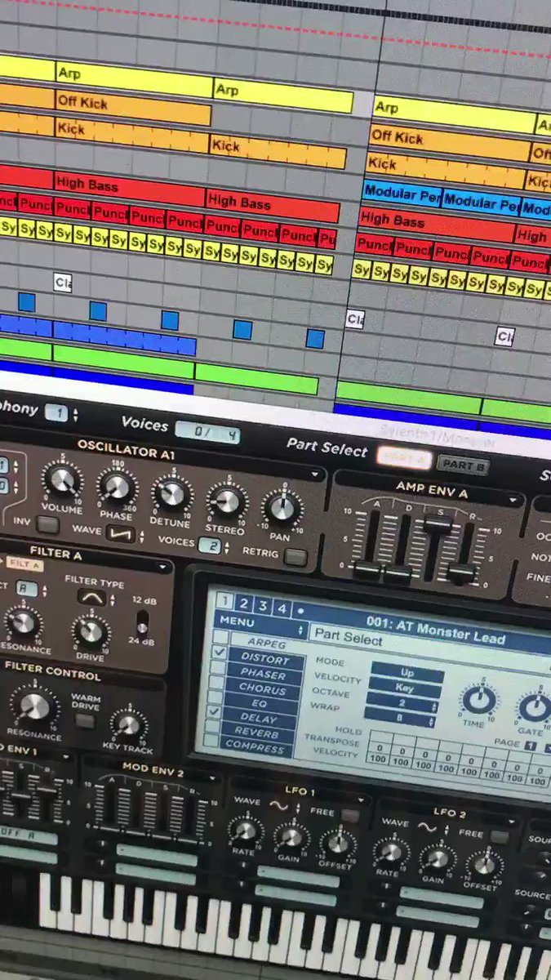Click the Filter A Resonance knob
The image size is (551, 980).
tap(22, 623)
